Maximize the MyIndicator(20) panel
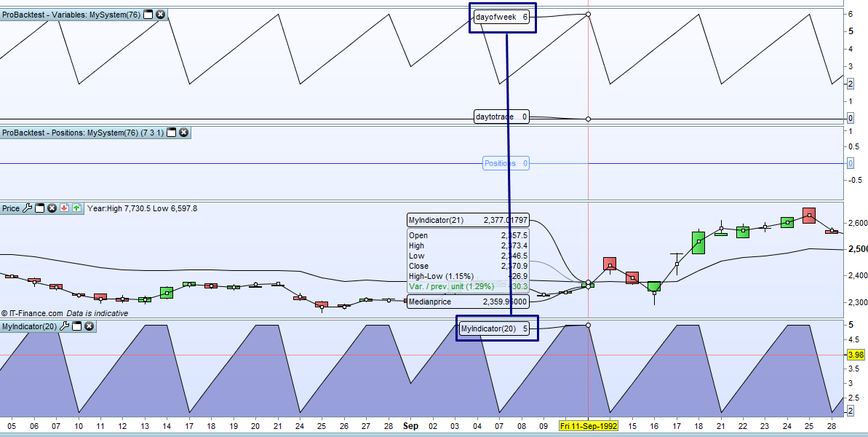 [76, 326]
